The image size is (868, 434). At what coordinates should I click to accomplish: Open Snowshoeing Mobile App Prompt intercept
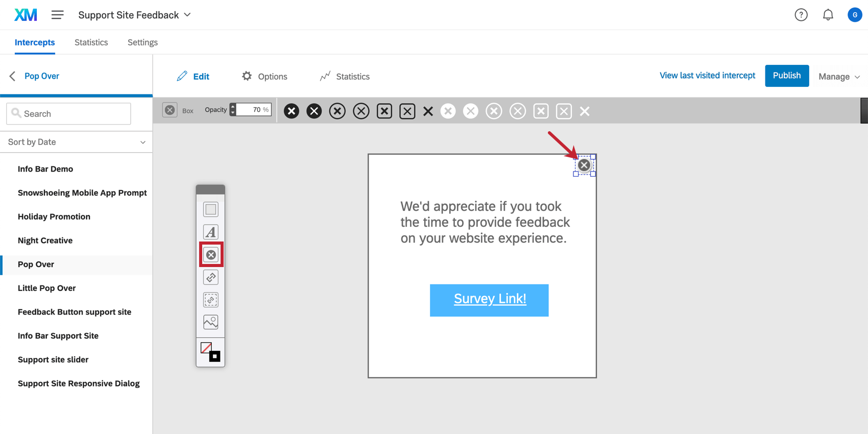82,193
